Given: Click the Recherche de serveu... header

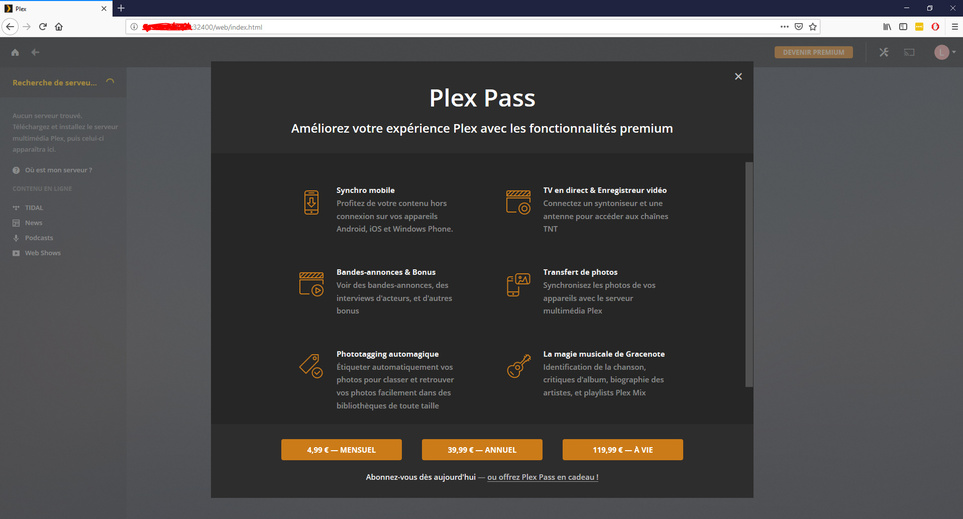Looking at the screenshot, I should pyautogui.click(x=63, y=82).
